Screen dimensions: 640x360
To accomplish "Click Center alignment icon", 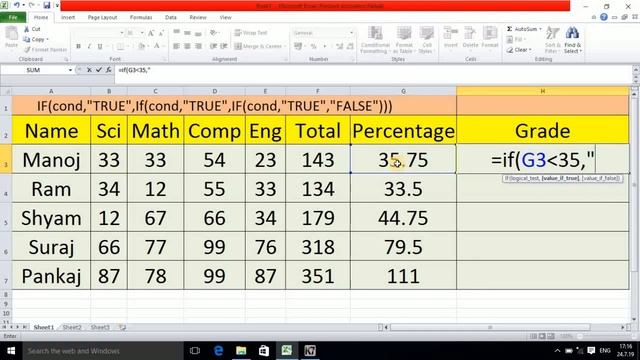I will [x=187, y=47].
